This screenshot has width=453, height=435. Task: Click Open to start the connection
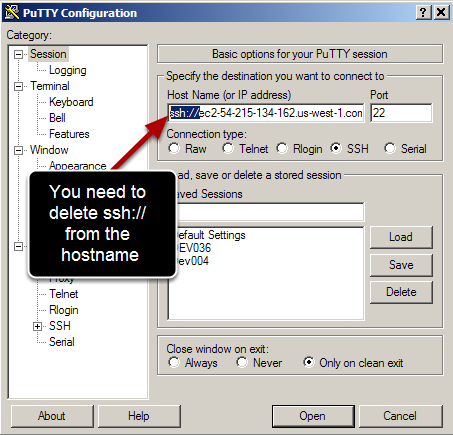pyautogui.click(x=313, y=416)
